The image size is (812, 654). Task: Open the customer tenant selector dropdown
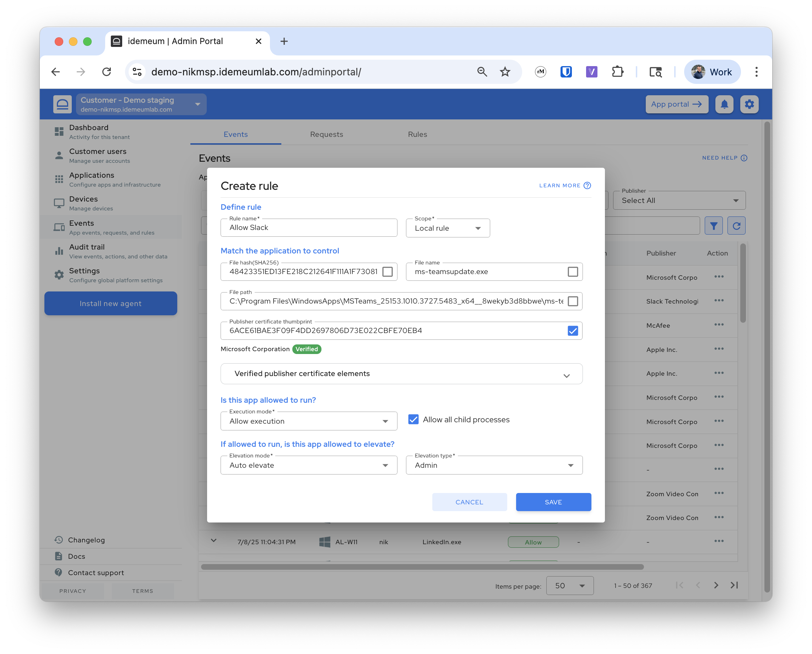(x=141, y=104)
